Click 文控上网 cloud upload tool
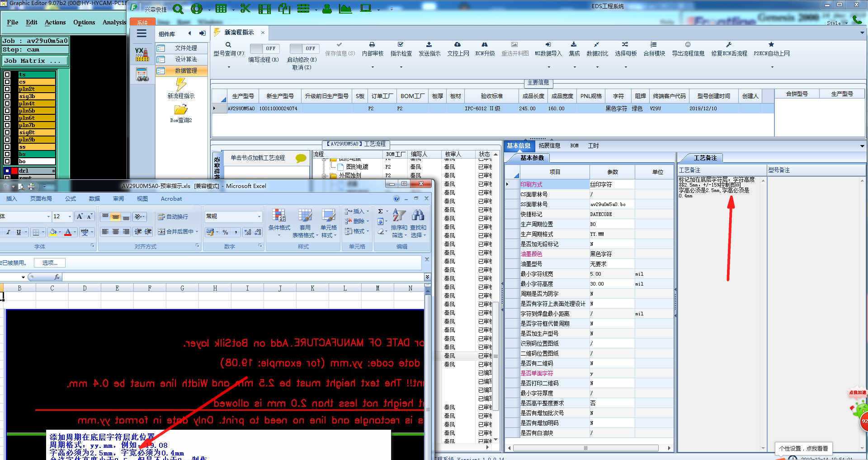The height and width of the screenshot is (460, 868). coord(458,49)
